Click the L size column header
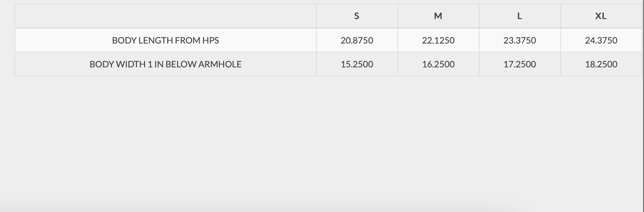Image resolution: width=644 pixels, height=212 pixels. [519, 16]
